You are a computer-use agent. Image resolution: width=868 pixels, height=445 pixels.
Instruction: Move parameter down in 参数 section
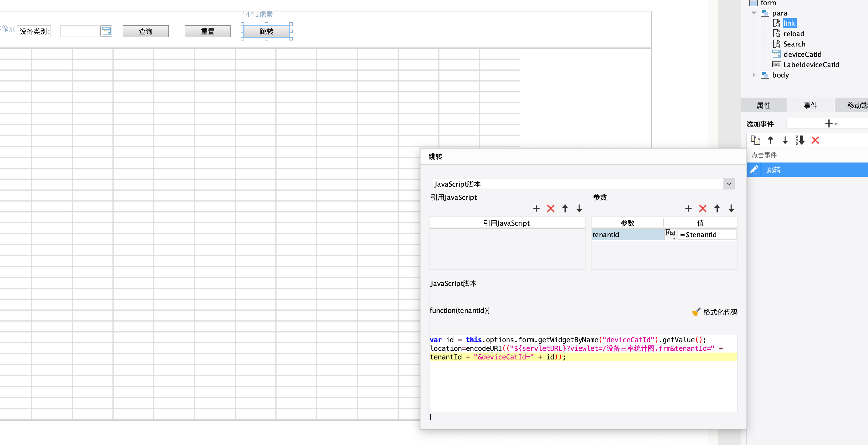731,208
